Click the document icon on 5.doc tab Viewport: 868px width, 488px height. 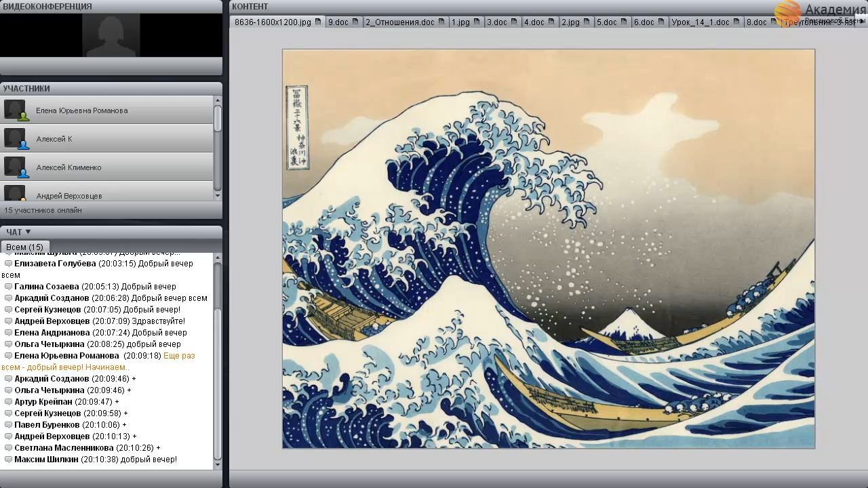(624, 22)
